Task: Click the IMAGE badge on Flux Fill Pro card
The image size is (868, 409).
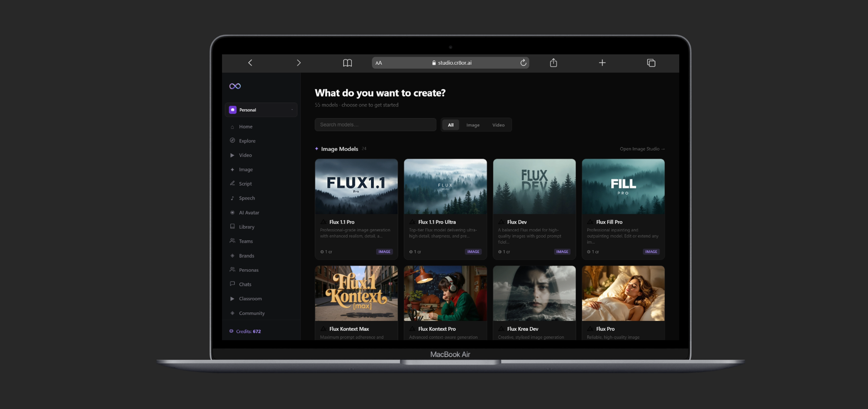Action: click(651, 252)
